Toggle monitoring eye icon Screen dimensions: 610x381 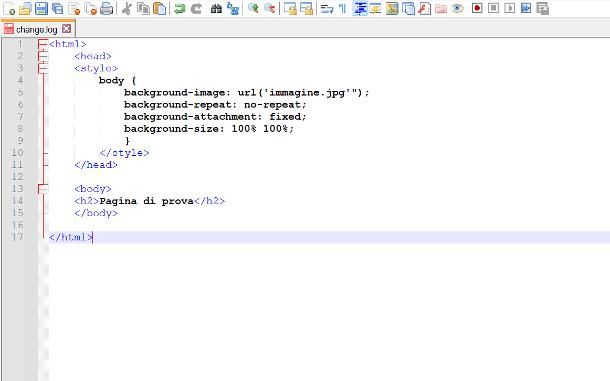pyautogui.click(x=458, y=9)
